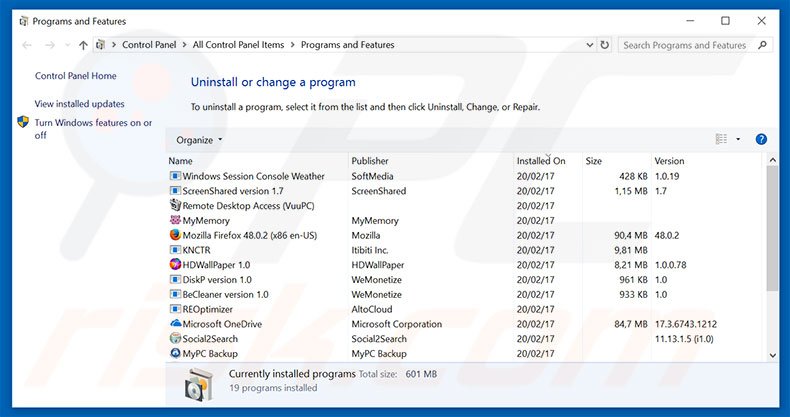
Task: Click the 'Itibiti Inc.' publisher cell
Action: [x=370, y=250]
